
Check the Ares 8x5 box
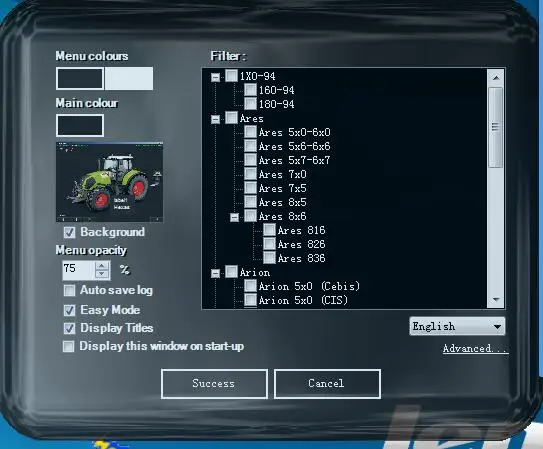point(250,202)
